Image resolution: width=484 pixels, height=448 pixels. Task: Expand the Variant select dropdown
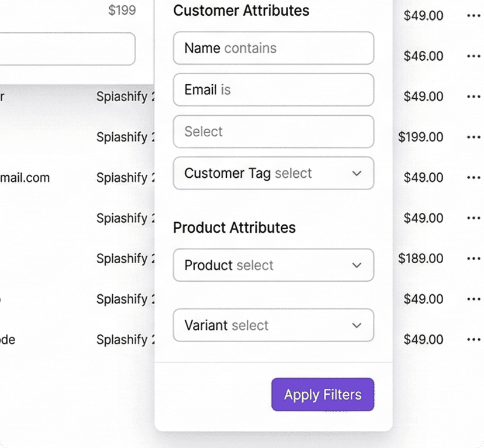pyautogui.click(x=273, y=325)
